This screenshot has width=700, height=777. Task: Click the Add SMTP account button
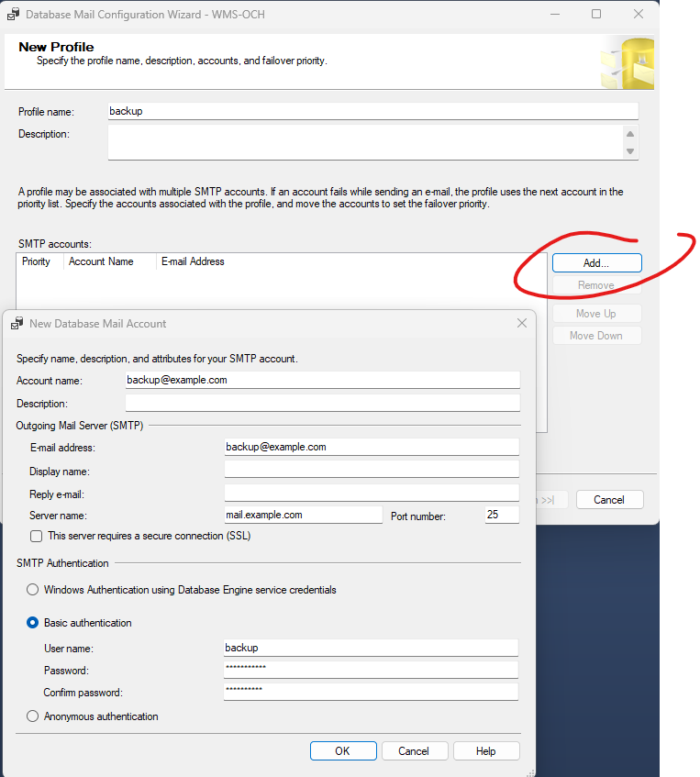596,263
